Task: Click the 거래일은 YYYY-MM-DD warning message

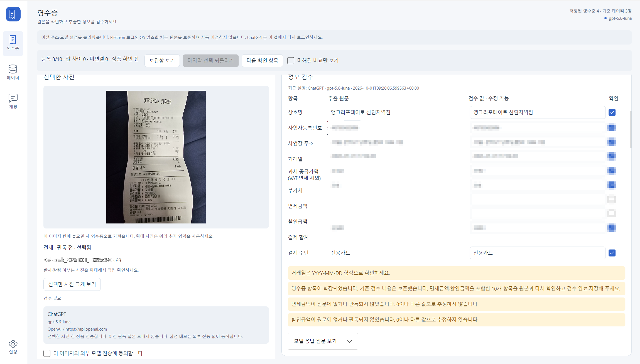Action: pyautogui.click(x=457, y=273)
